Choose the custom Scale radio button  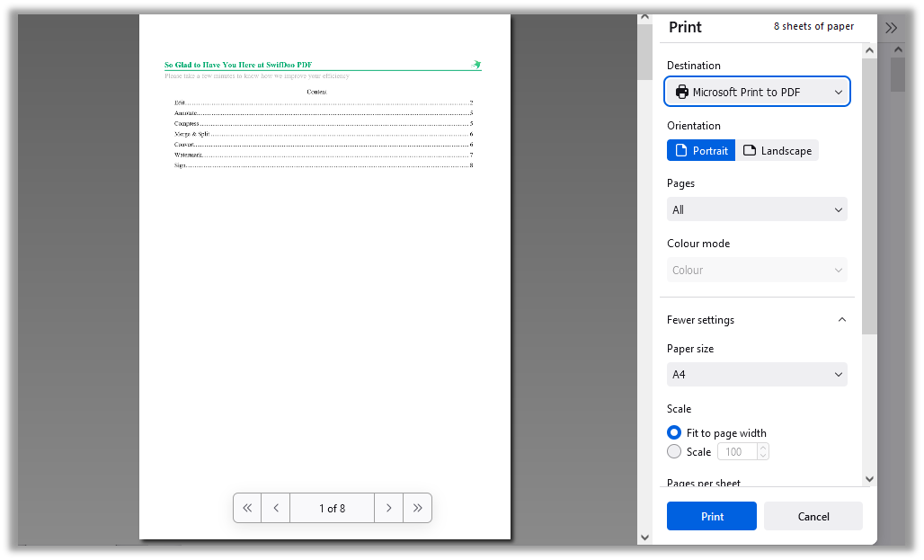pyautogui.click(x=674, y=451)
